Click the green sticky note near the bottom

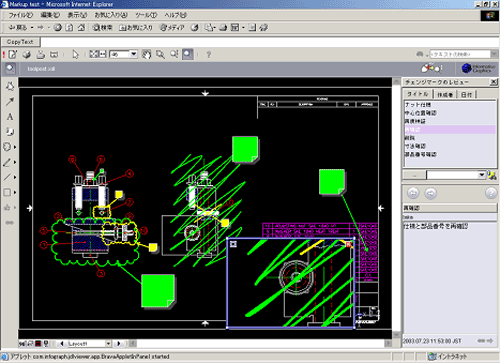[158, 291]
